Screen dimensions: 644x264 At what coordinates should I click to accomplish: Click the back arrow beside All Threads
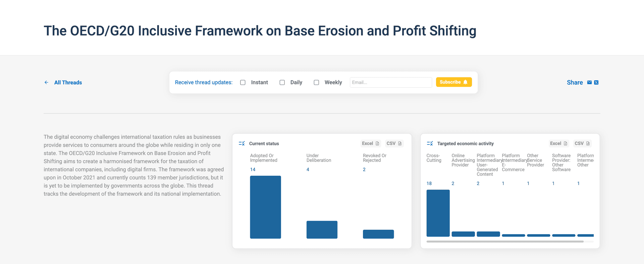[x=46, y=82]
